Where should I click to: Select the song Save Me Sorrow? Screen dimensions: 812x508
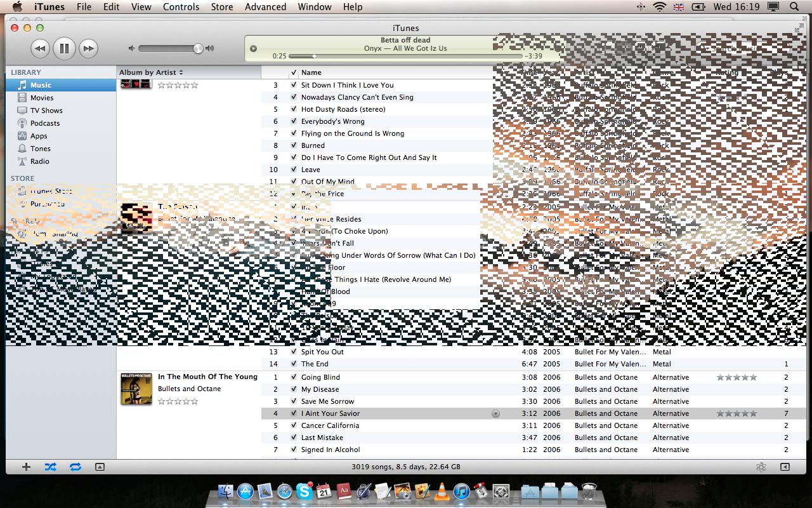[327, 401]
